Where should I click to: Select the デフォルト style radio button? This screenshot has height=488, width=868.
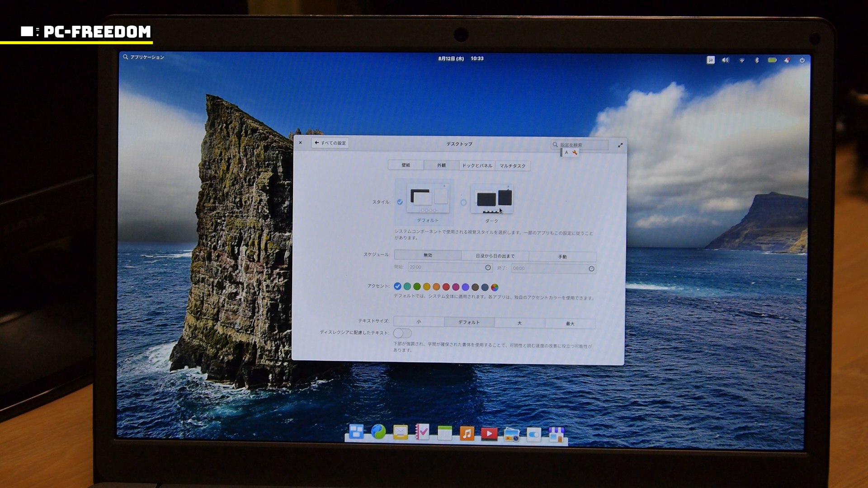coord(400,202)
